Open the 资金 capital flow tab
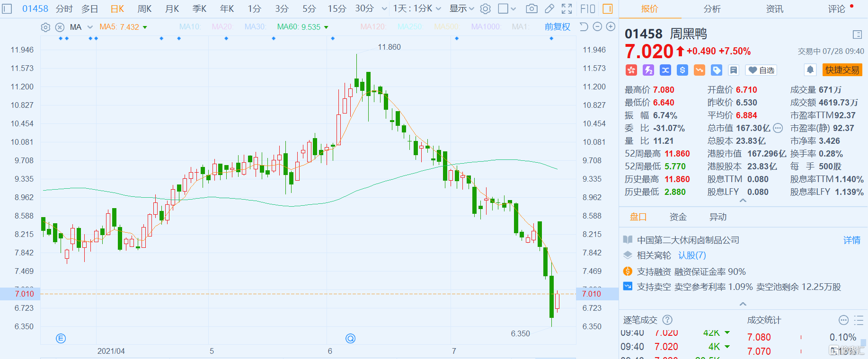This screenshot has height=359, width=868. click(678, 217)
